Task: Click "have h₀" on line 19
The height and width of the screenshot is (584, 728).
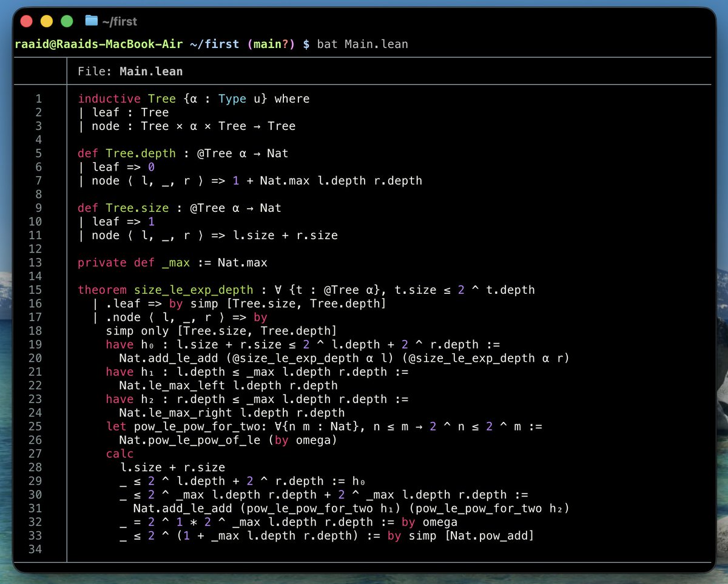Action: pos(130,345)
